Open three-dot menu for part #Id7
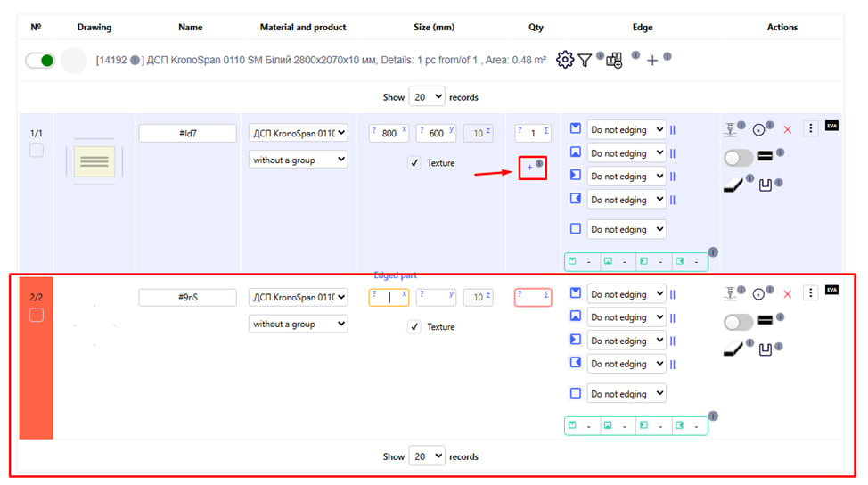Image resolution: width=868 pixels, height=485 pixels. (x=810, y=129)
